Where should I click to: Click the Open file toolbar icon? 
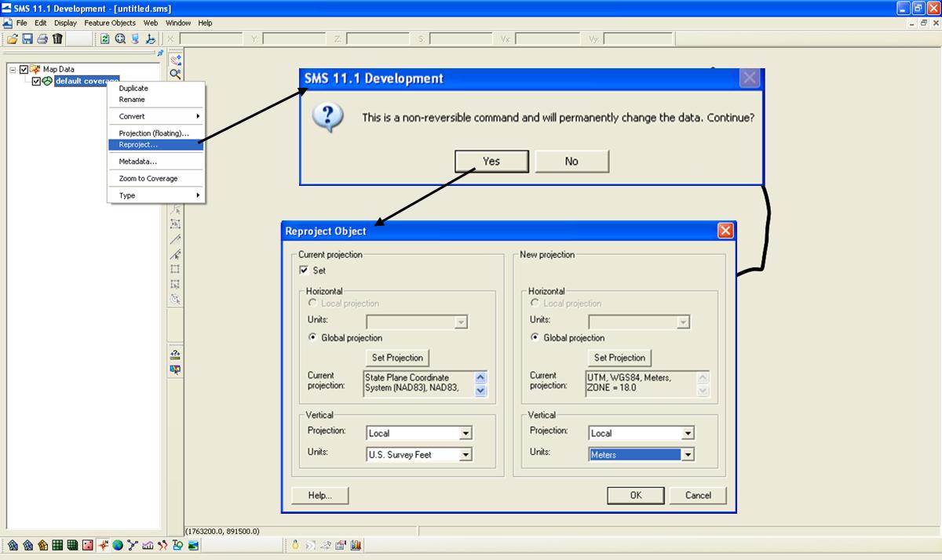(x=12, y=38)
